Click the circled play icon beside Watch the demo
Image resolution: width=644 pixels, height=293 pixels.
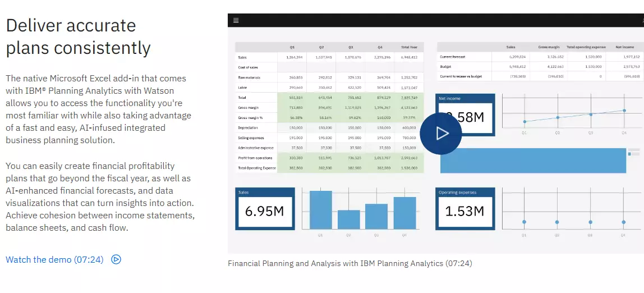(116, 260)
